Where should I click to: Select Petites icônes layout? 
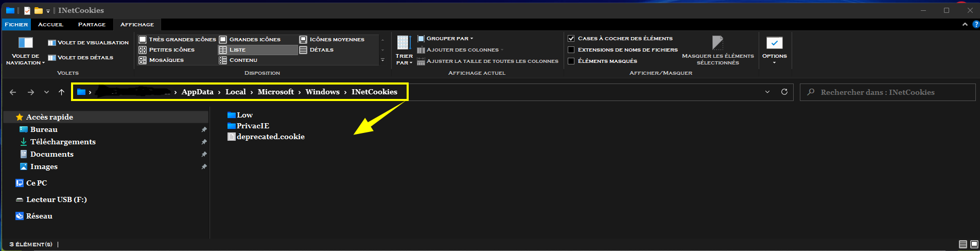pos(167,50)
